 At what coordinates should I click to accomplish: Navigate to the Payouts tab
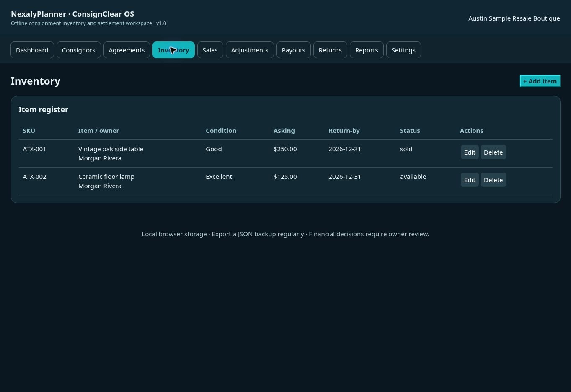[294, 50]
